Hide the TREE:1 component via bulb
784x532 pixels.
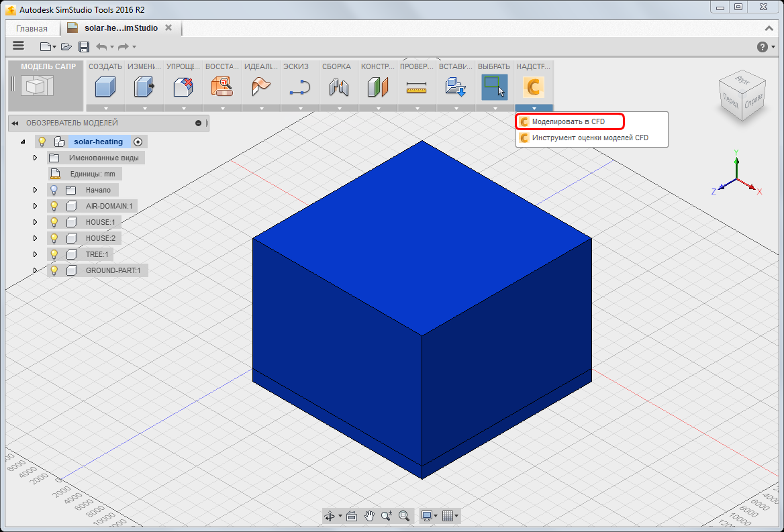[54, 254]
